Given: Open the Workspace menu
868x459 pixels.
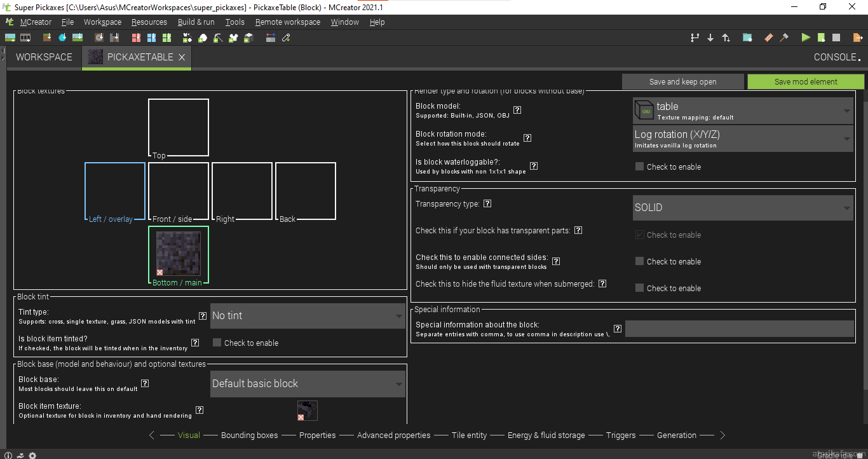Looking at the screenshot, I should [102, 22].
